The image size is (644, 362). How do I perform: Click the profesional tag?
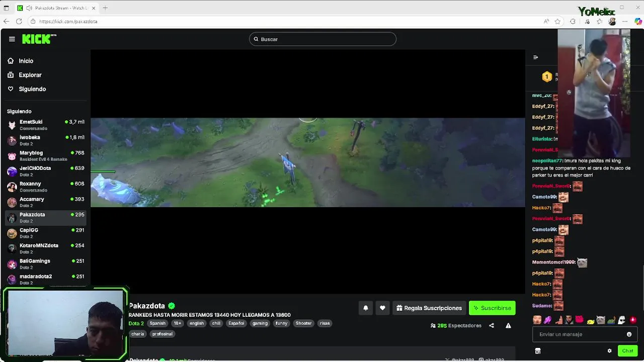[162, 334]
